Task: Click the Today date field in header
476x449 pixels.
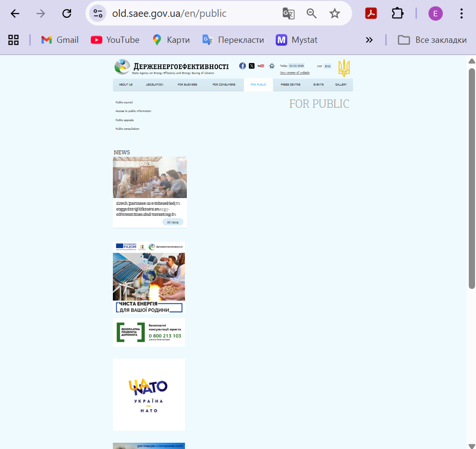Action: click(296, 65)
